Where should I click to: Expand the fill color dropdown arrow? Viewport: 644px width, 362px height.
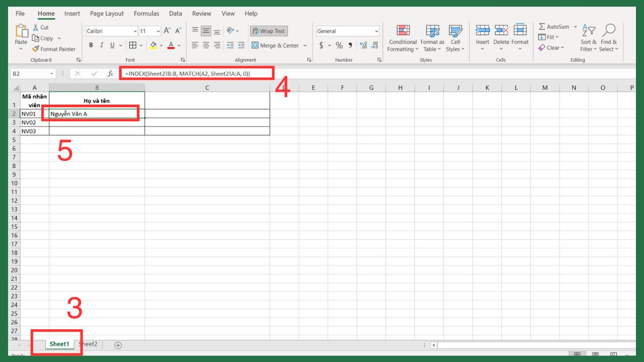coord(161,46)
